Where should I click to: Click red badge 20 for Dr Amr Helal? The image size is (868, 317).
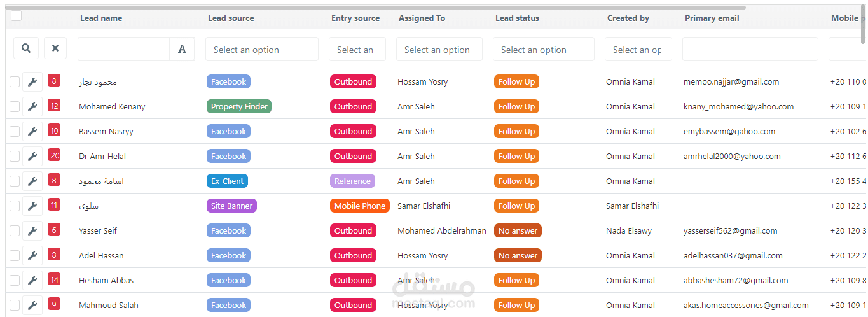point(54,155)
